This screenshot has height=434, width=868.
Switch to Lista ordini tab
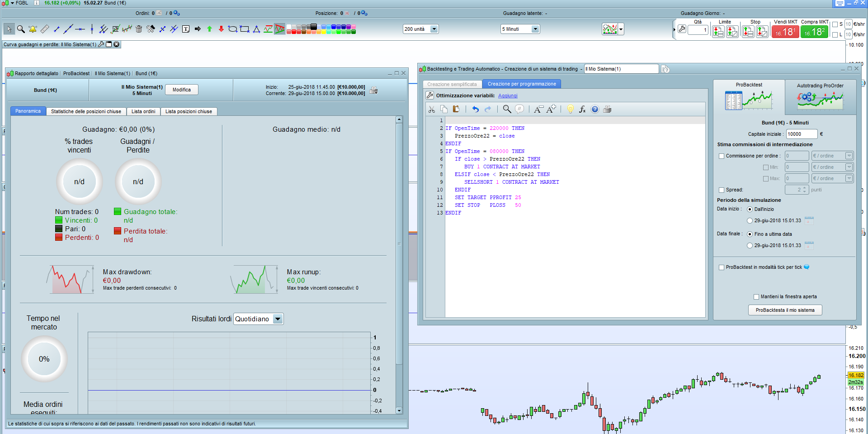click(x=143, y=111)
